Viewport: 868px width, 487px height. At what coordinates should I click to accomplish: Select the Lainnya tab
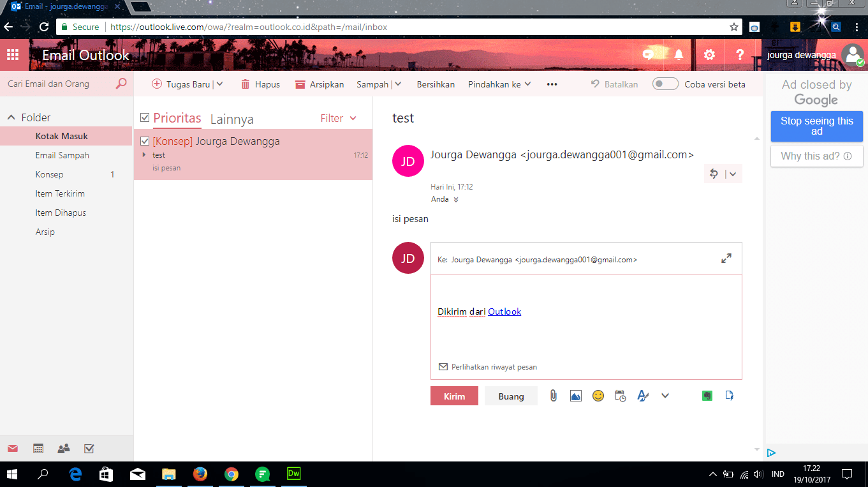pos(232,119)
